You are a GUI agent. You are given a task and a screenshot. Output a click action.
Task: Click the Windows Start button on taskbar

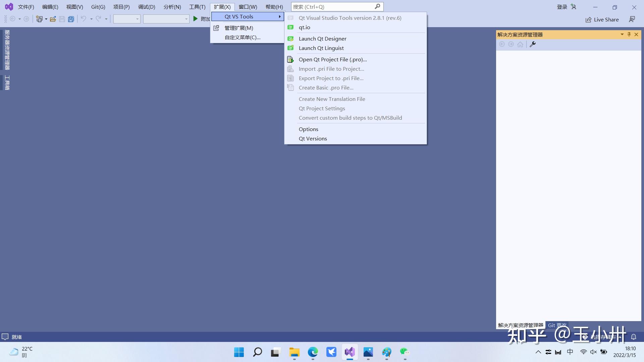(x=239, y=352)
